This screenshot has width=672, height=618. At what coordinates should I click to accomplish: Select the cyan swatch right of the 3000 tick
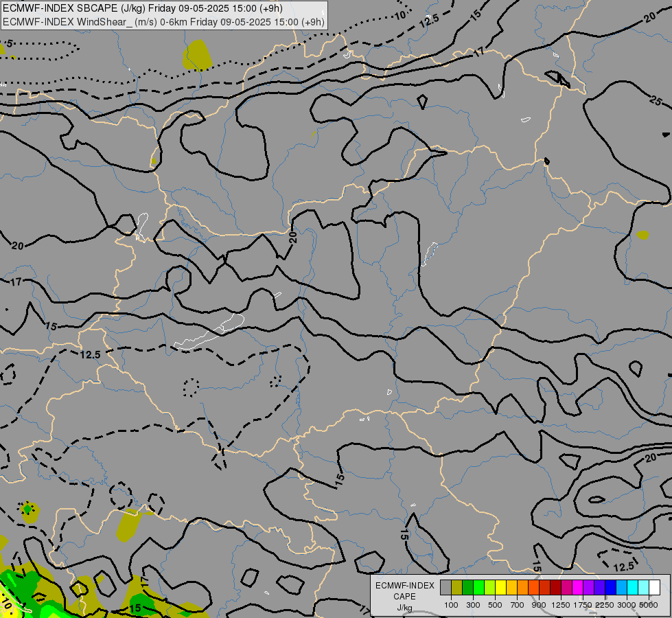pyautogui.click(x=633, y=588)
